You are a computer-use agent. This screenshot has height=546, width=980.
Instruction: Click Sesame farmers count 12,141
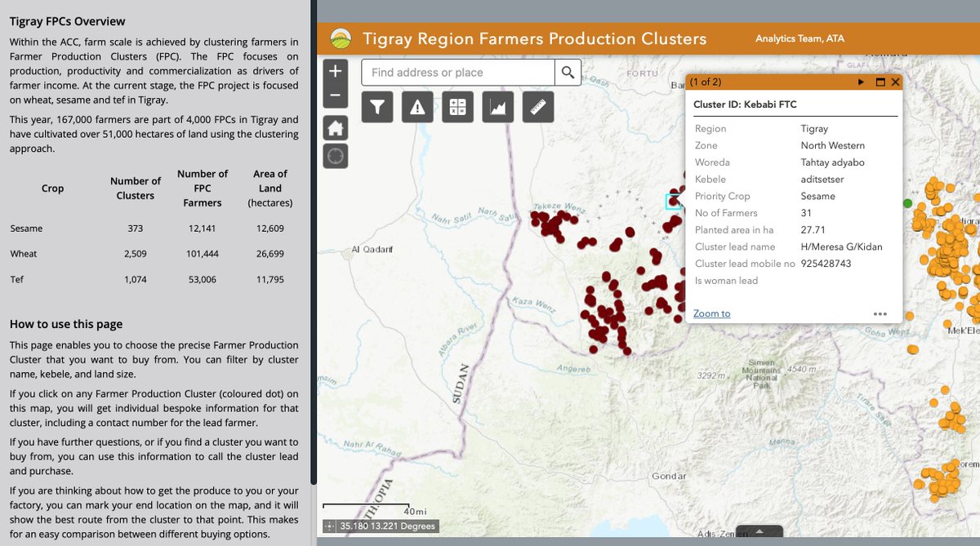pos(203,229)
